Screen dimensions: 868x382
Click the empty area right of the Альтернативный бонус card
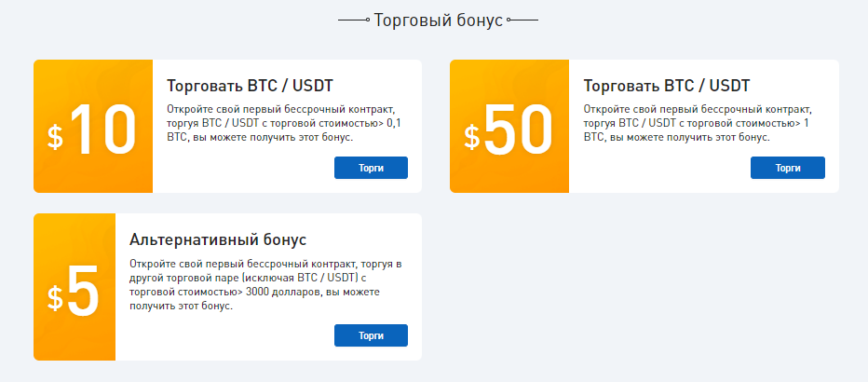pos(643,287)
